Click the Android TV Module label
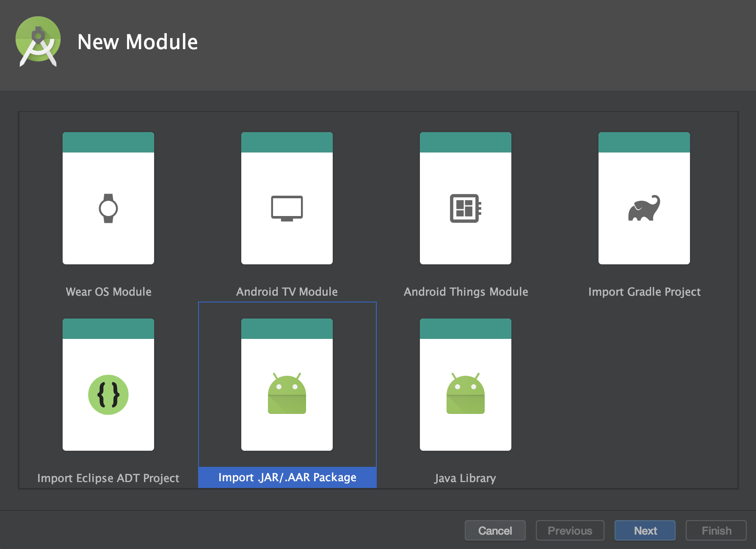 [287, 291]
